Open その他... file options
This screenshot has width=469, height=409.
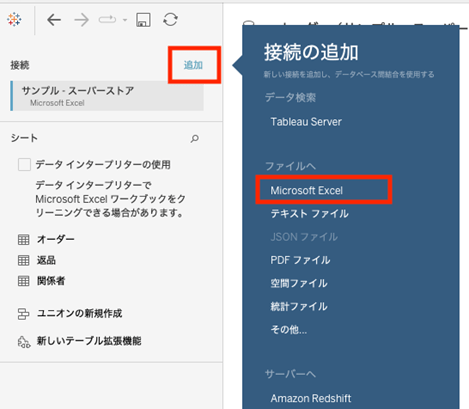tap(289, 330)
